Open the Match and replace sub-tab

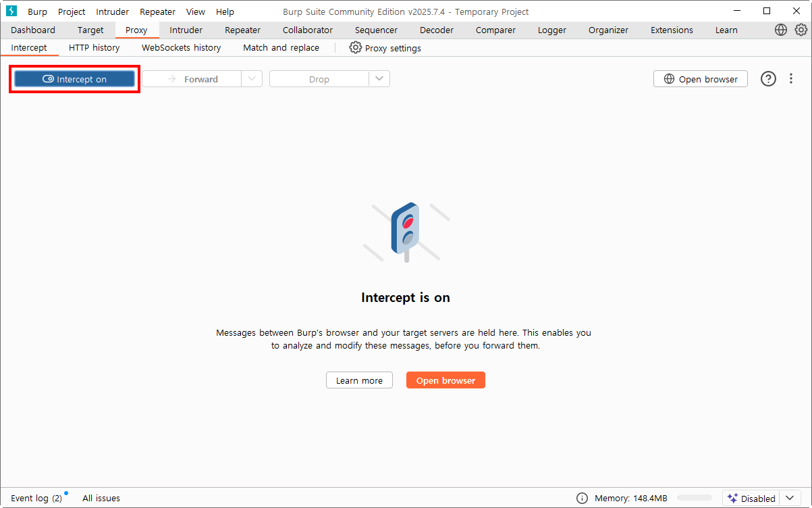coord(281,47)
